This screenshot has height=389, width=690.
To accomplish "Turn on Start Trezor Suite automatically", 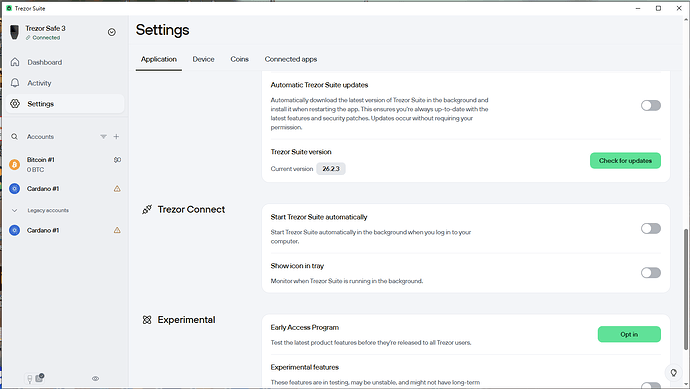I will click(650, 228).
